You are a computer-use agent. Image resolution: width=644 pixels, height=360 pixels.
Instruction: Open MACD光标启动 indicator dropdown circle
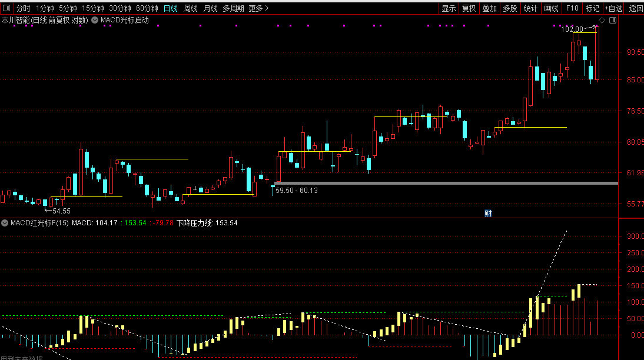click(95, 20)
